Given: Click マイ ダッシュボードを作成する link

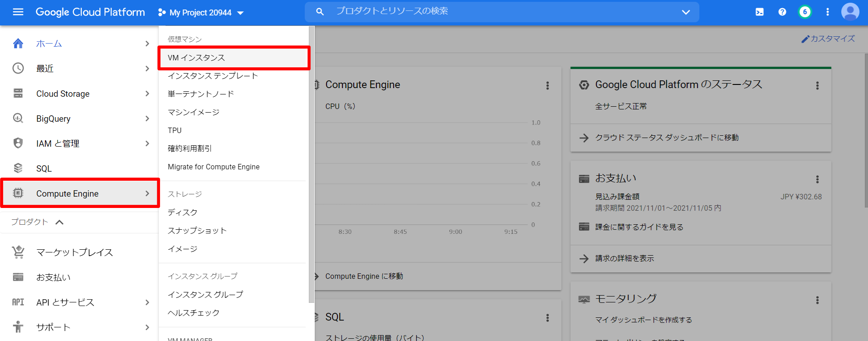Looking at the screenshot, I should [644, 320].
